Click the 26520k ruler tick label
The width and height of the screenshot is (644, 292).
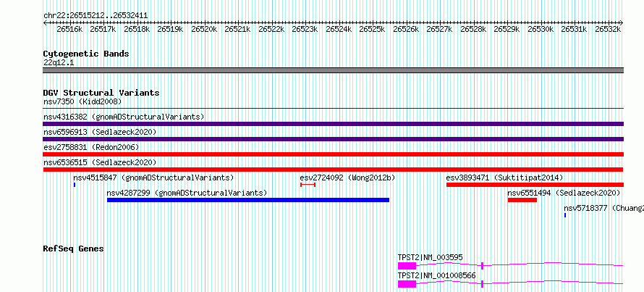click(x=205, y=29)
